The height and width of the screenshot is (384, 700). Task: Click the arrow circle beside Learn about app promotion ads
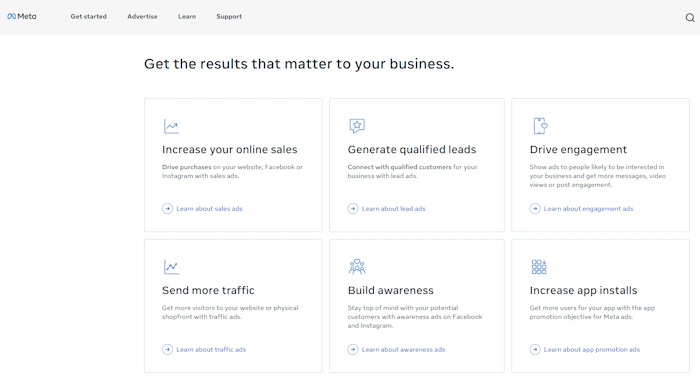click(x=535, y=349)
